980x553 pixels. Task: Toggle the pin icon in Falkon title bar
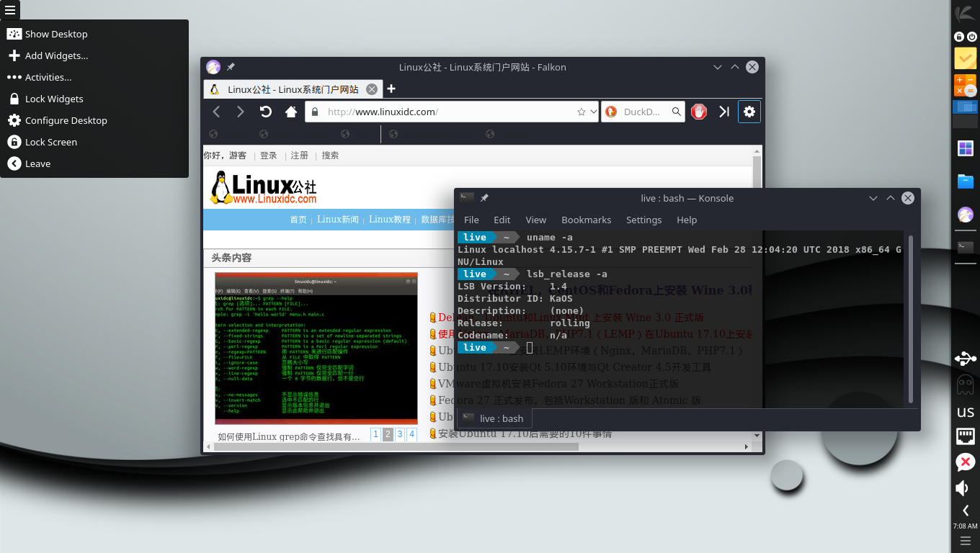231,67
